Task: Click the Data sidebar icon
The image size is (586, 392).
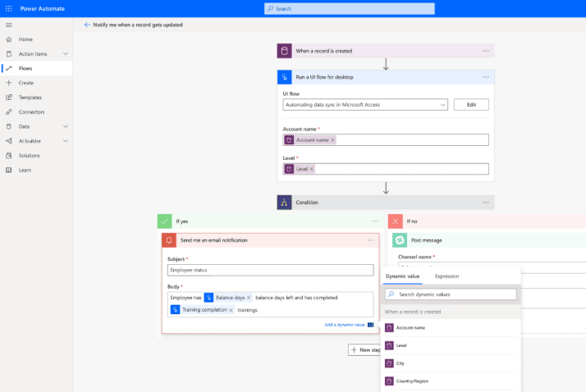Action: coord(9,126)
